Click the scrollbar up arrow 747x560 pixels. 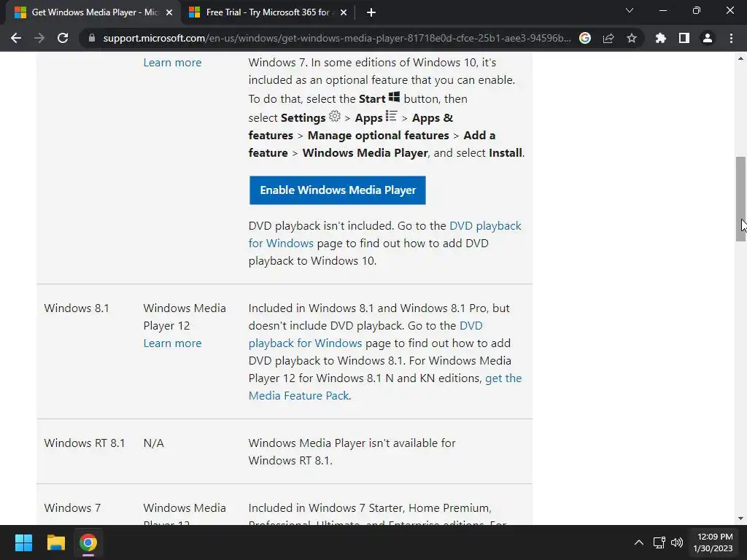click(x=740, y=58)
